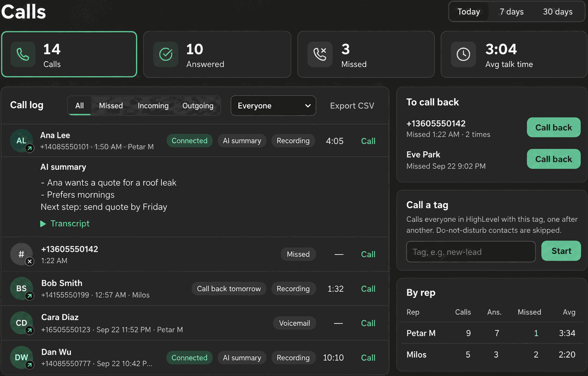Show Outgoing calls tab
588x376 pixels.
point(198,106)
